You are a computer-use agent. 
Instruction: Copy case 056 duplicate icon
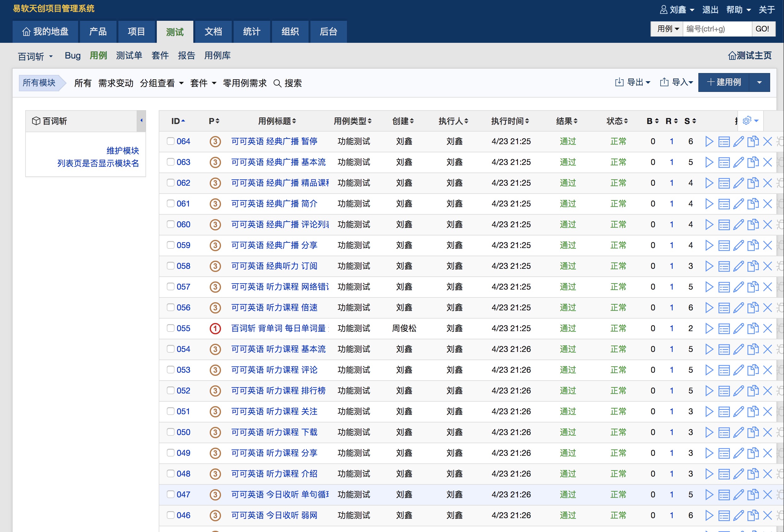point(753,308)
